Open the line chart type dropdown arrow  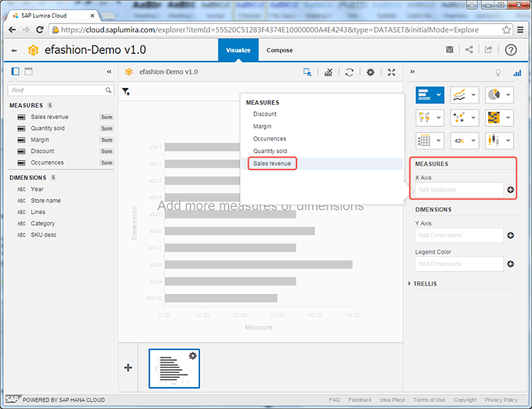tap(474, 95)
